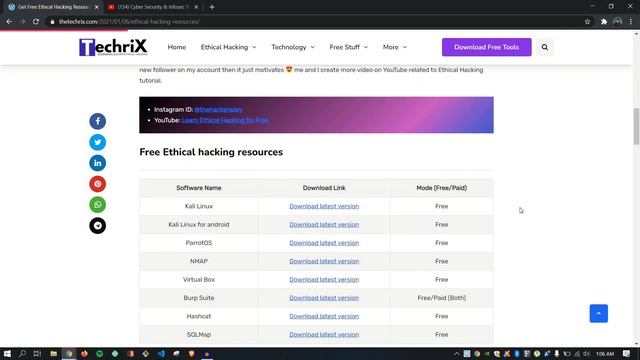Share the page via WhatsApp
This screenshot has height=360, width=640.
98,204
